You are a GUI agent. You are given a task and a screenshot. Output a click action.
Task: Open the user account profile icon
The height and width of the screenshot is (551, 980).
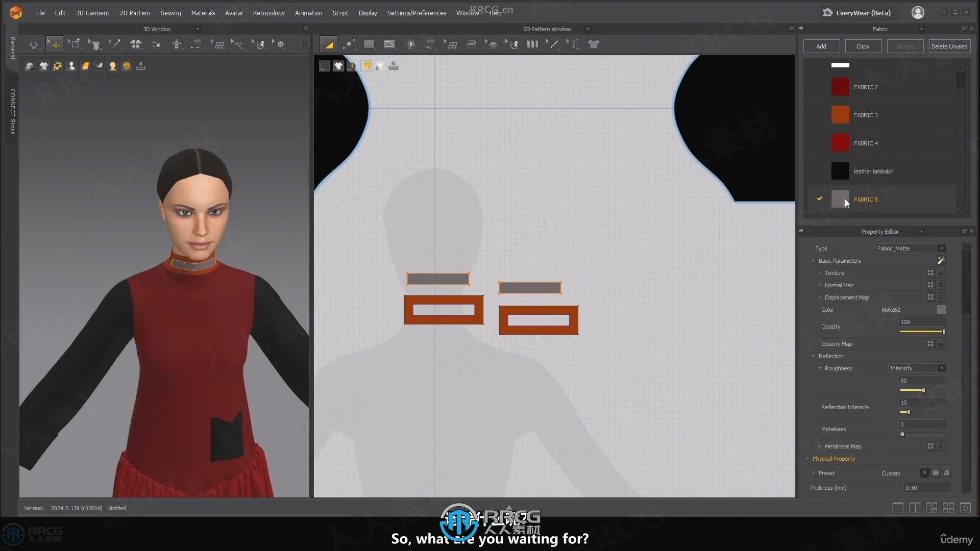pos(918,13)
